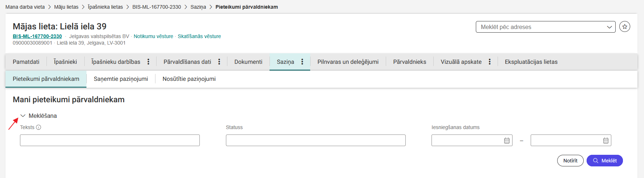Open kebab menu next to Īpašnieku darbības
The width and height of the screenshot is (644, 178).
click(x=148, y=62)
